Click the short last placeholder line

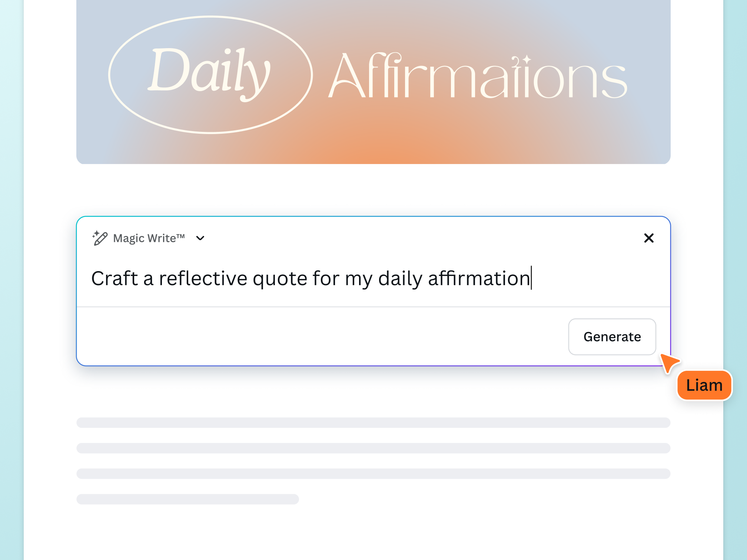187,499
